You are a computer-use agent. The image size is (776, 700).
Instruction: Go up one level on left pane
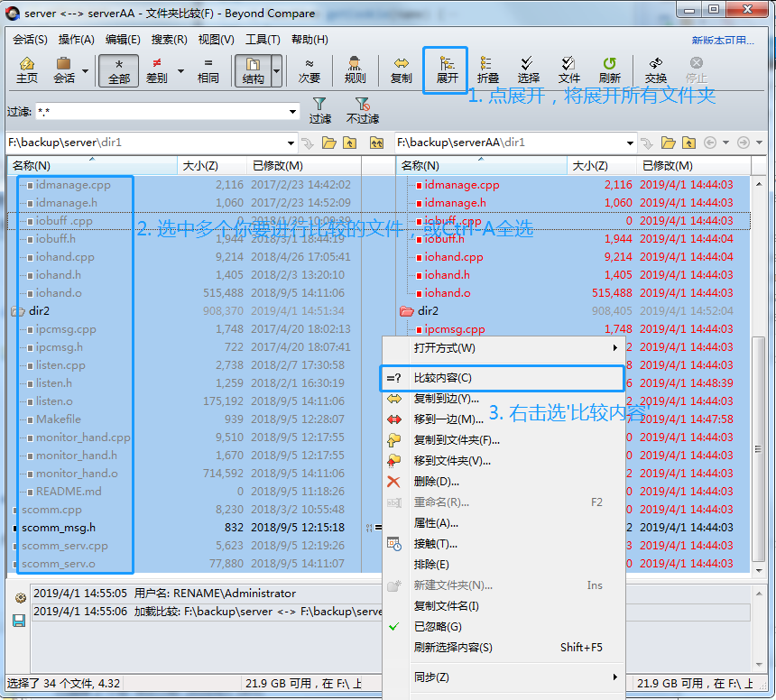point(350,143)
